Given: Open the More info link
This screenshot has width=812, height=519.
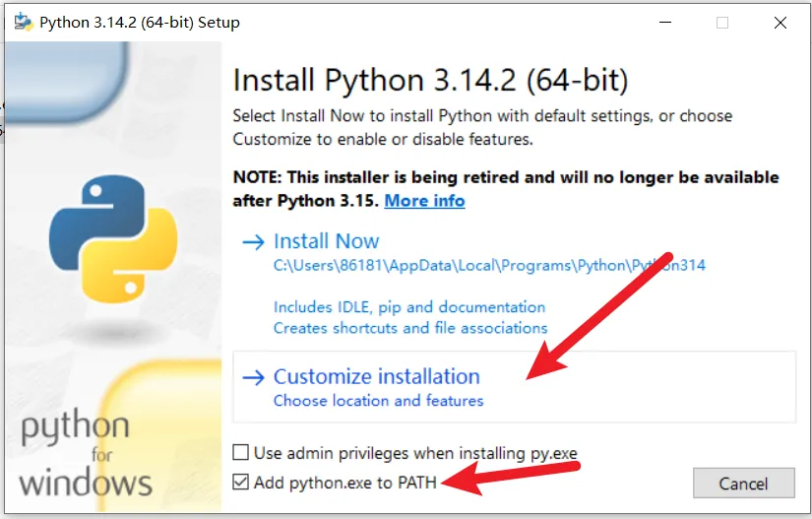Looking at the screenshot, I should point(424,201).
